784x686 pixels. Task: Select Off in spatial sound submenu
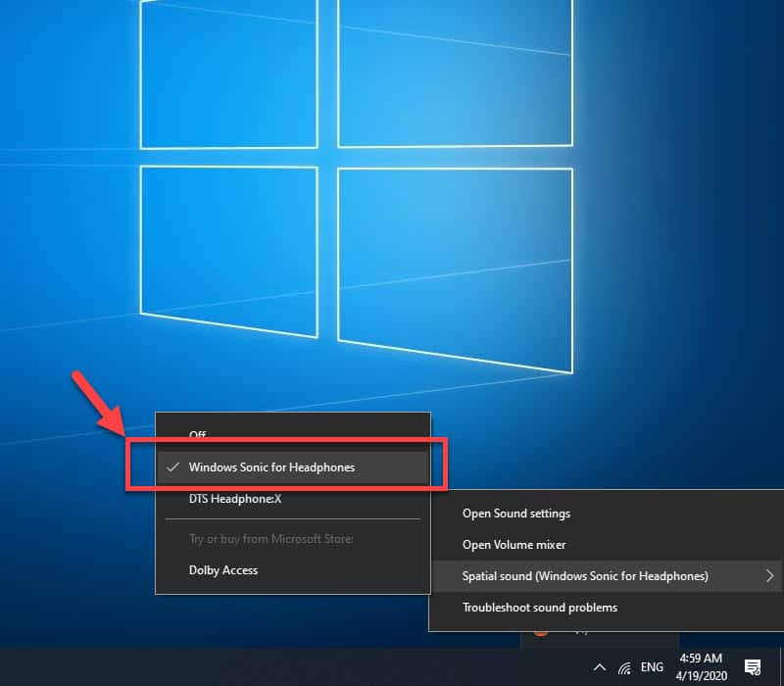(x=293, y=434)
